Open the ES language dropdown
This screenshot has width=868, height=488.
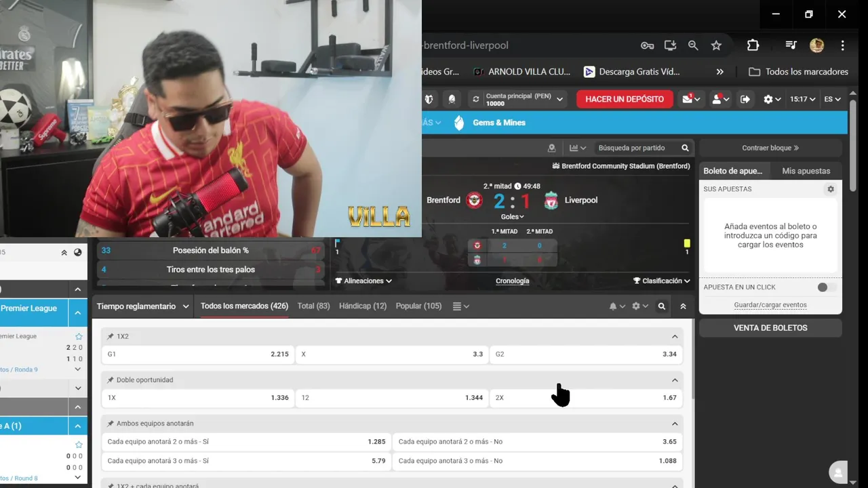(833, 99)
